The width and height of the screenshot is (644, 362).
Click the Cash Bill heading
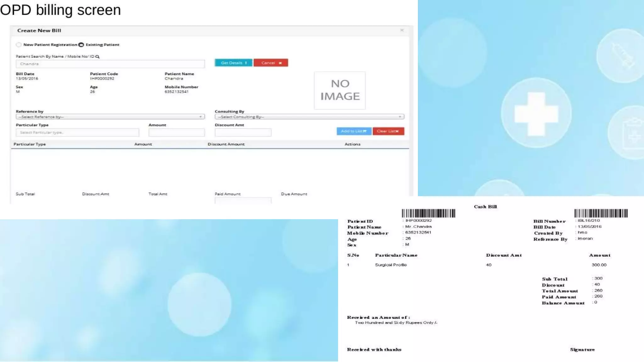pyautogui.click(x=486, y=207)
